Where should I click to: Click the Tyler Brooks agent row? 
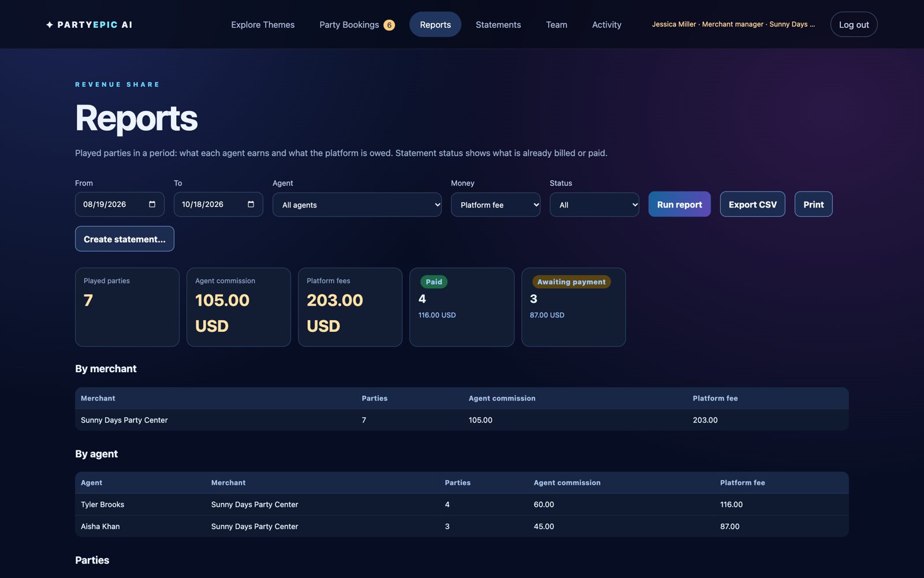(x=462, y=505)
